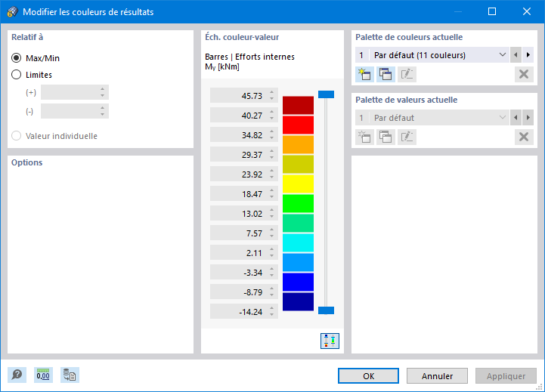Screen dimensions: 545x392
Task: Pick the bright yellow color swatch
Action: pos(298,184)
